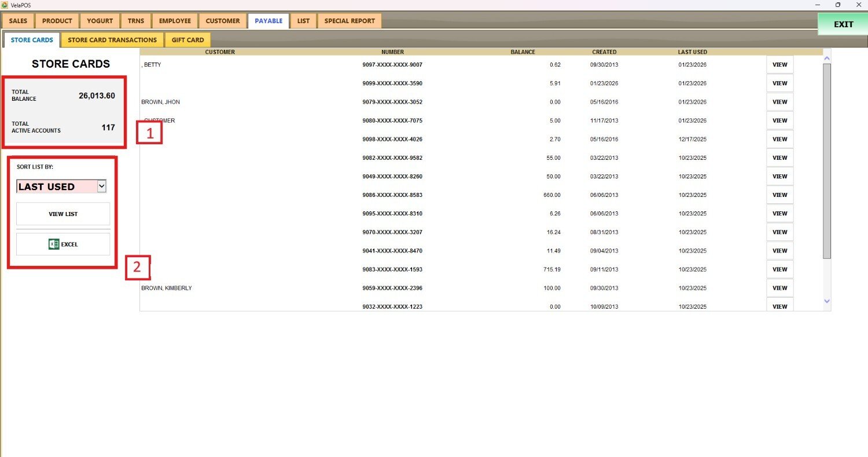This screenshot has height=457, width=868.
Task: Click the VelaPOS app icon in title bar
Action: [x=5, y=5]
